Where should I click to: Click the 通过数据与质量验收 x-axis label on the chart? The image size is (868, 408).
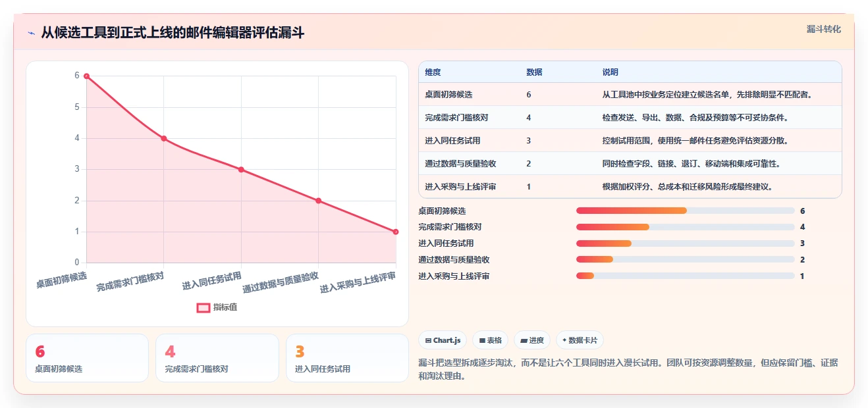(x=281, y=282)
